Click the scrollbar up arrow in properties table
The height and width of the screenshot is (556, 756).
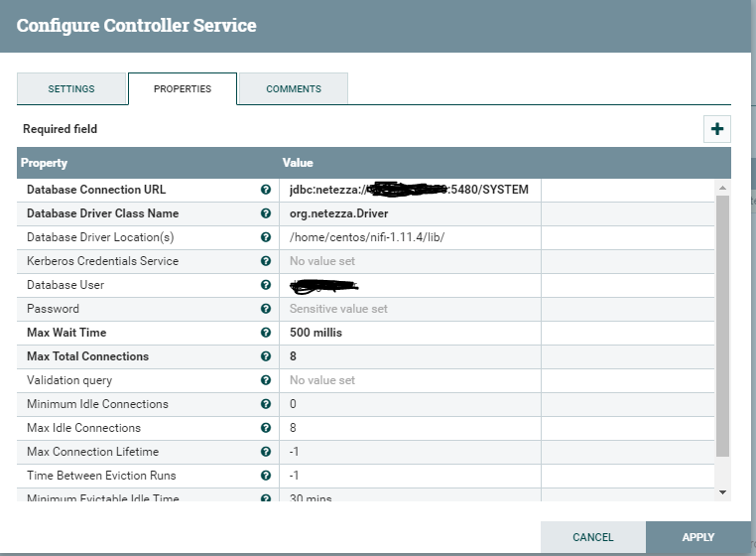[x=722, y=188]
